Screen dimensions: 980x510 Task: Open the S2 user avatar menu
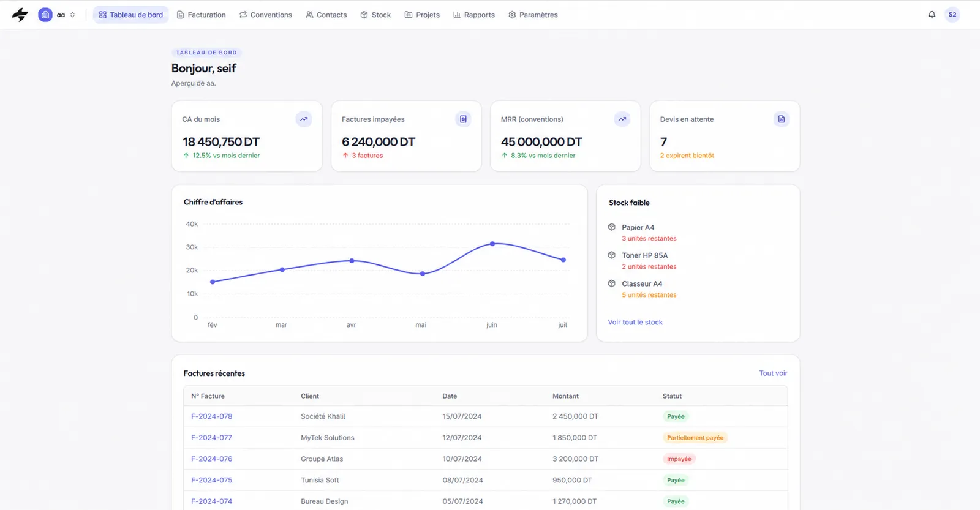coord(952,15)
